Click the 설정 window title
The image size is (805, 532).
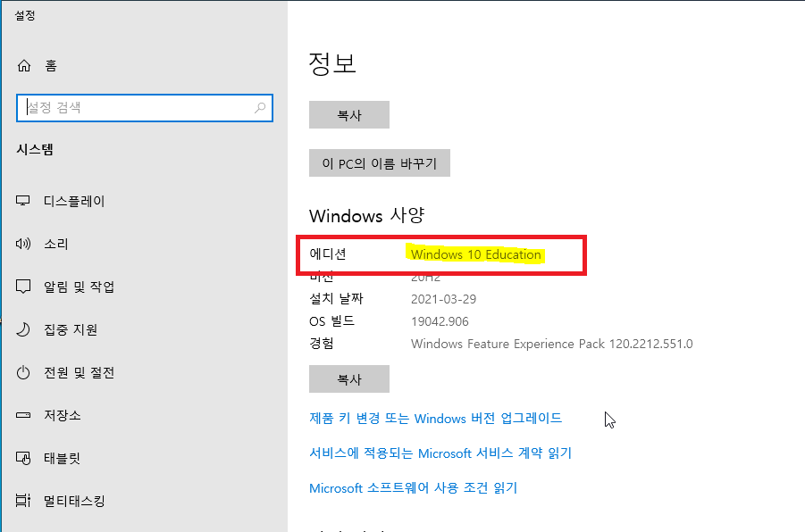point(25,15)
